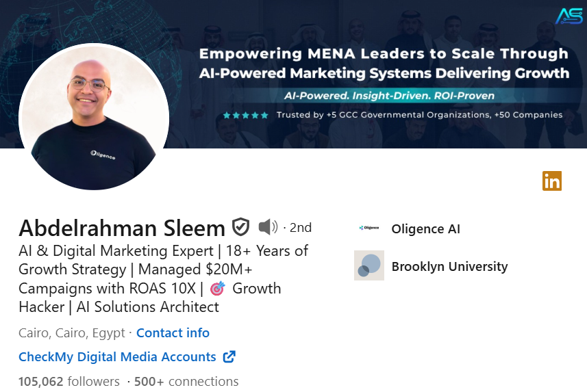Click the external link arrow icon
Screen dimensions: 587x392
pos(229,356)
